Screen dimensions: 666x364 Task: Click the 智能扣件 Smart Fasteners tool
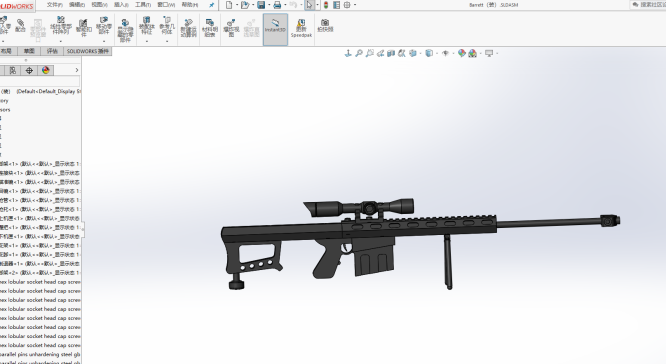tap(84, 27)
